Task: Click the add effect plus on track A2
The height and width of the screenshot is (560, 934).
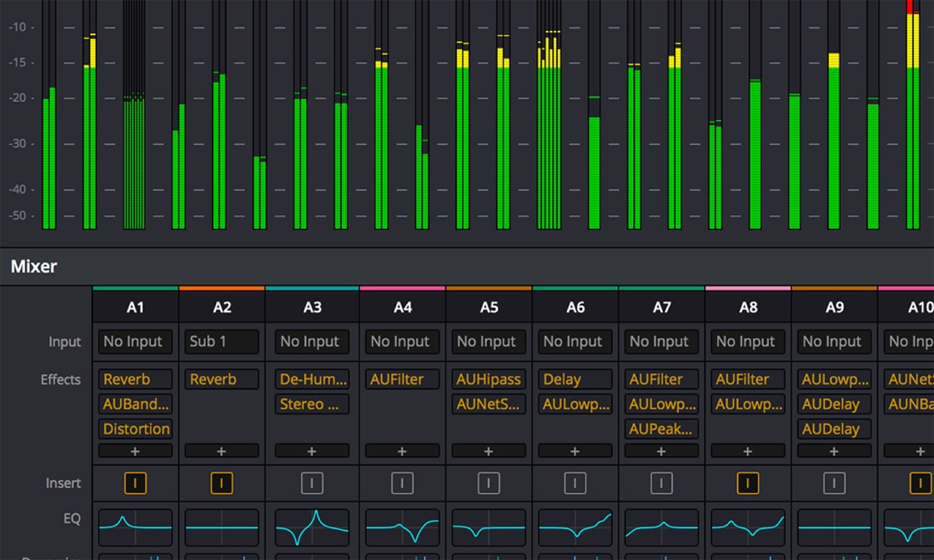Action: click(x=221, y=451)
